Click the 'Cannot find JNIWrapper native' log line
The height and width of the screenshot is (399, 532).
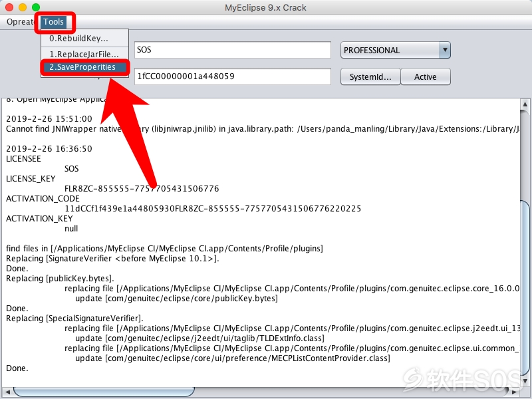pos(263,129)
